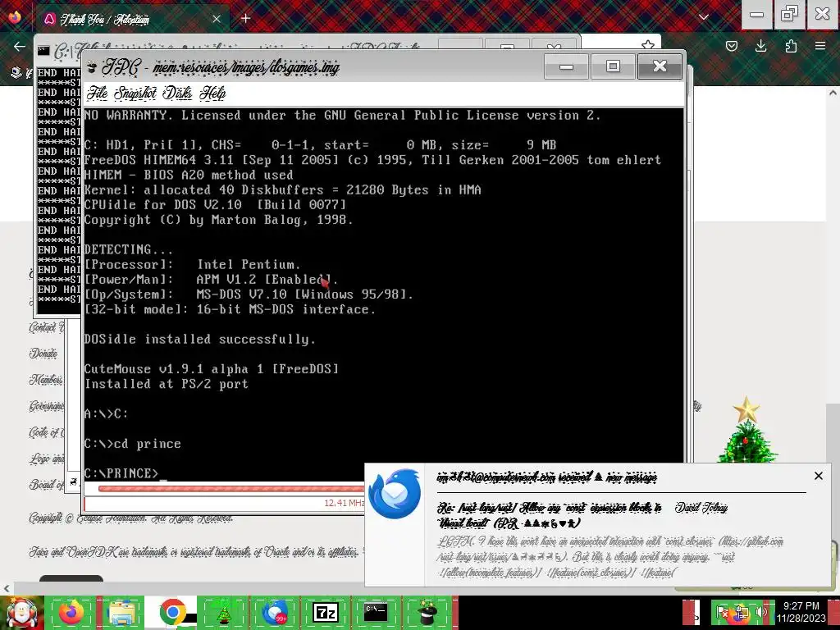Viewport: 840px width, 630px height.
Task: Click the Donate link on Adoptium page
Action: [x=43, y=354]
